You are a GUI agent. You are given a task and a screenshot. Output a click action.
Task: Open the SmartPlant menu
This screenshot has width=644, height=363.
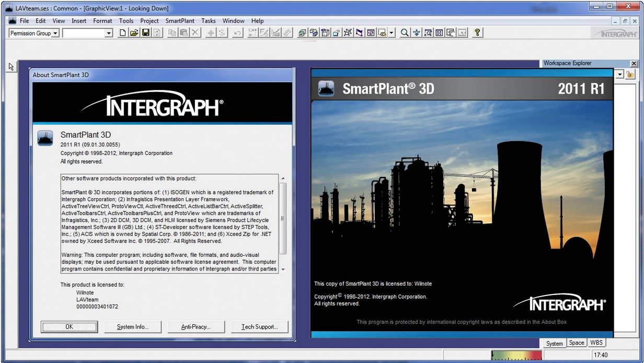coord(180,21)
